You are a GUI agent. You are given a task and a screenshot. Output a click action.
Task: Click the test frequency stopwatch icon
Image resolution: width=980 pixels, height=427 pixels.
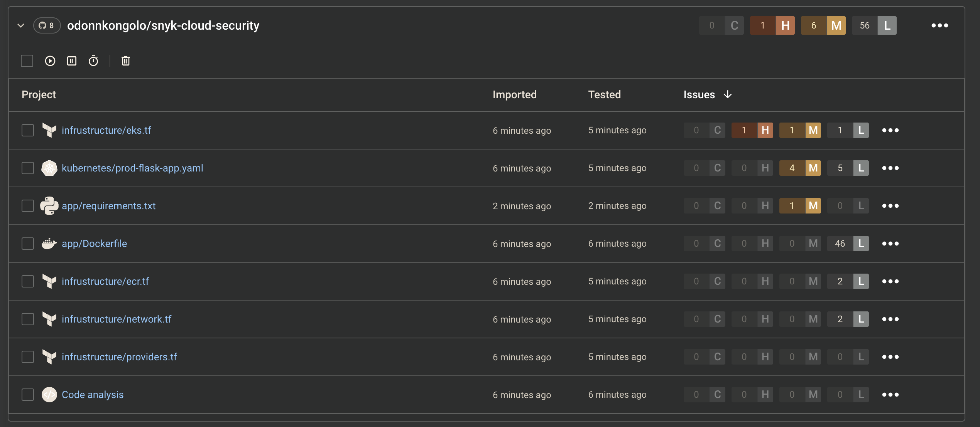click(x=93, y=61)
